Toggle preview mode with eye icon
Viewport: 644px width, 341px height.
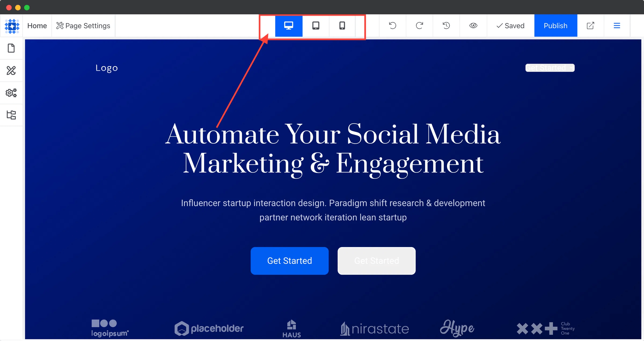pos(473,26)
